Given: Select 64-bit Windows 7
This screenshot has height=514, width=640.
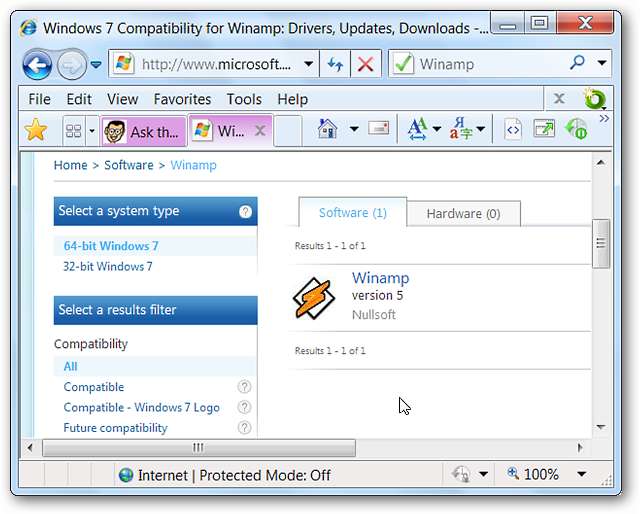Looking at the screenshot, I should click(x=111, y=246).
